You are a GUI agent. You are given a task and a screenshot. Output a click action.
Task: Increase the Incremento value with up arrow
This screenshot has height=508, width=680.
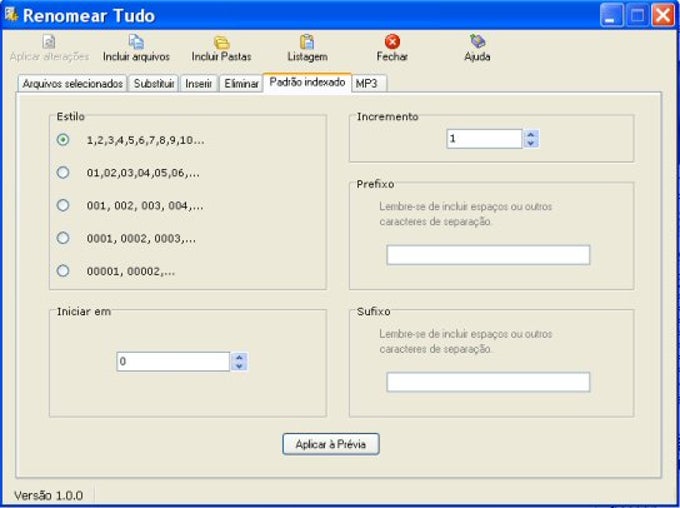pos(531,134)
